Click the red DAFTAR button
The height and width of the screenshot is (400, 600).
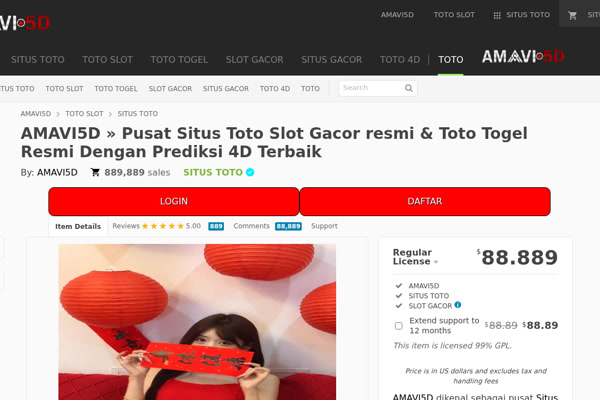tap(425, 201)
